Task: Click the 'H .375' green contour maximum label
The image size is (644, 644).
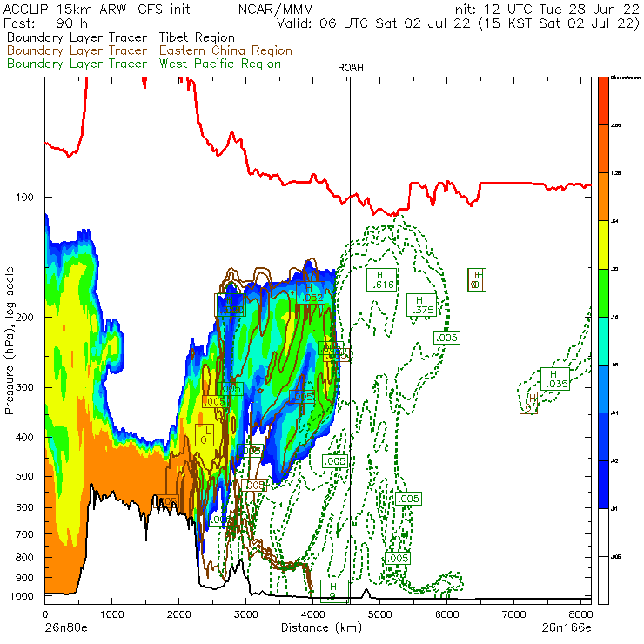Action: click(x=421, y=305)
